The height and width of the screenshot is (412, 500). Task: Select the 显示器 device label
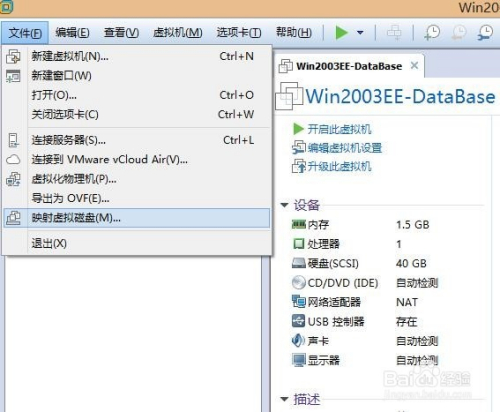click(x=323, y=360)
